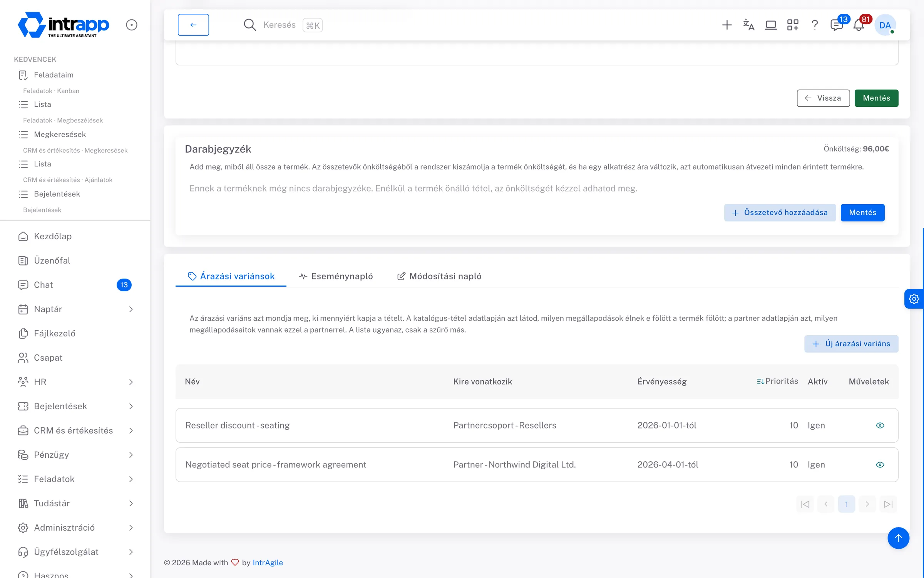
Task: Go to last page pagination button
Action: 888,504
